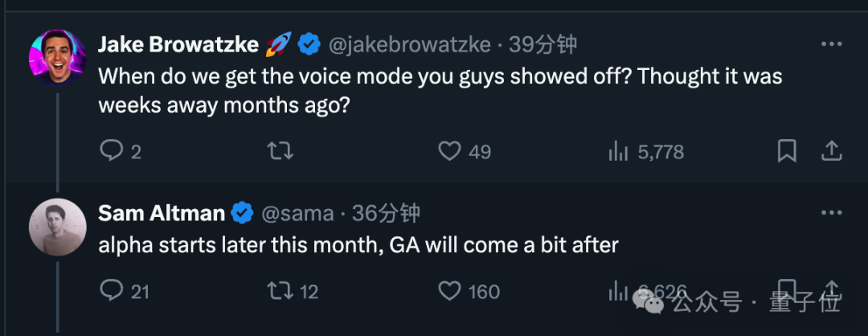This screenshot has height=336, width=868.
Task: Retweet Sam Altman's alpha reply
Action: 280,290
